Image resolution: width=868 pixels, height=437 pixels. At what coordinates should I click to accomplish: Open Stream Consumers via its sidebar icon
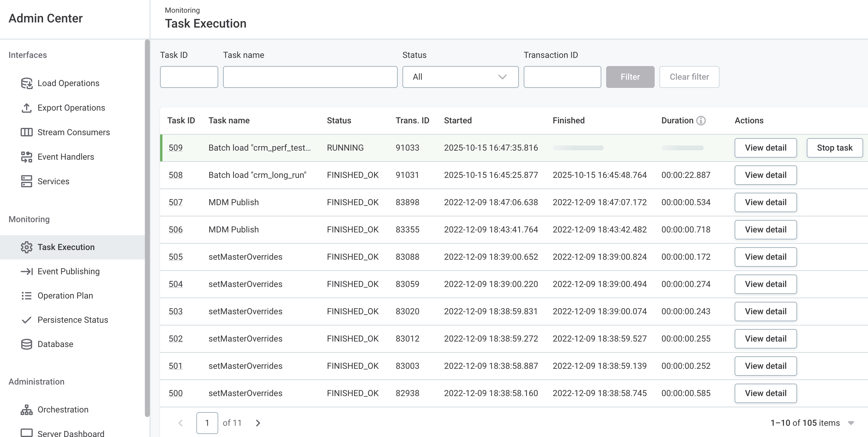(27, 132)
